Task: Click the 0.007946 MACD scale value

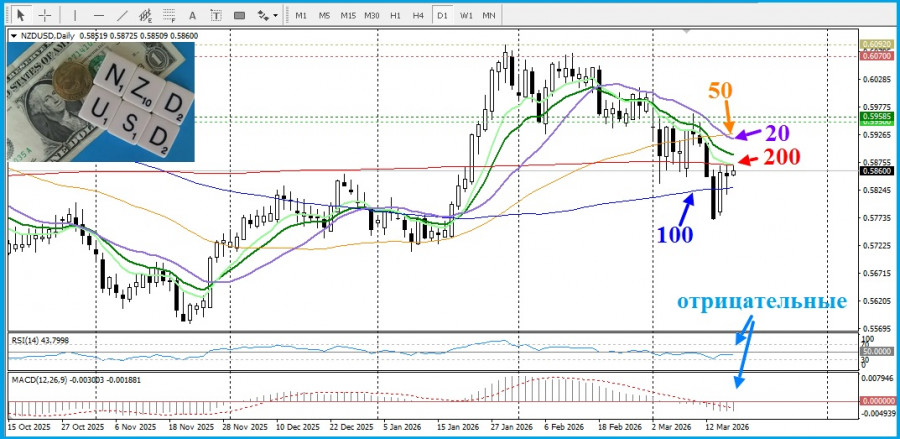Action: [x=875, y=378]
